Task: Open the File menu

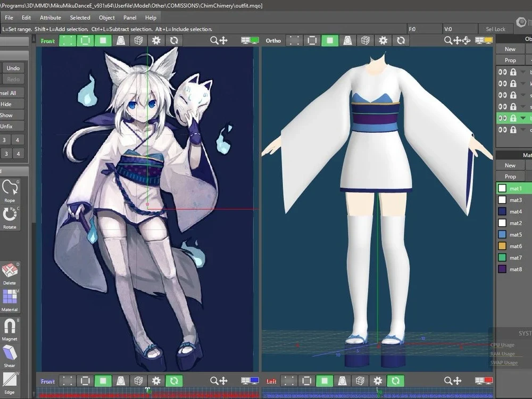Action: click(x=9, y=18)
